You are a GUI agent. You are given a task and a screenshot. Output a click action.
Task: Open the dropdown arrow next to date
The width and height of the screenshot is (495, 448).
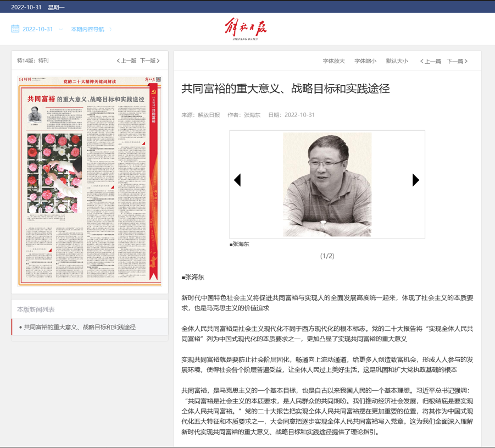tap(60, 30)
